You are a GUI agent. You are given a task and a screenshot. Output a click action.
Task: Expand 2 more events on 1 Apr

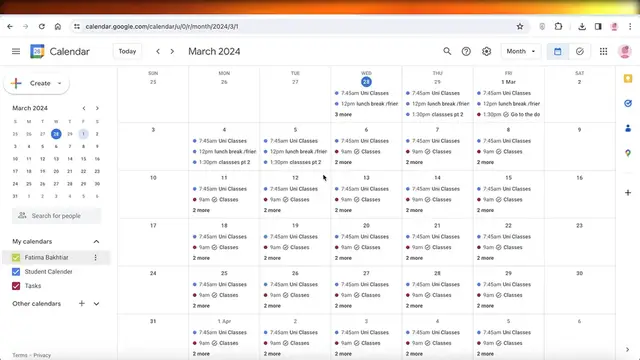click(201, 354)
